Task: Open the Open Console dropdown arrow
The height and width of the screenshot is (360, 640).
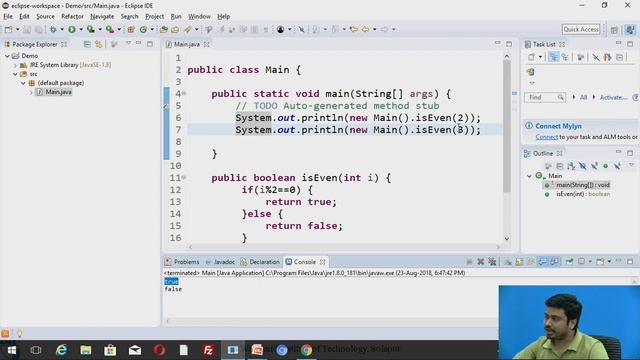Action: [609, 262]
